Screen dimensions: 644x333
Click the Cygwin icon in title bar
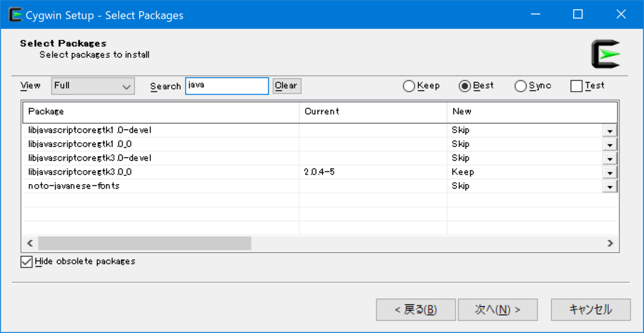coord(15,15)
